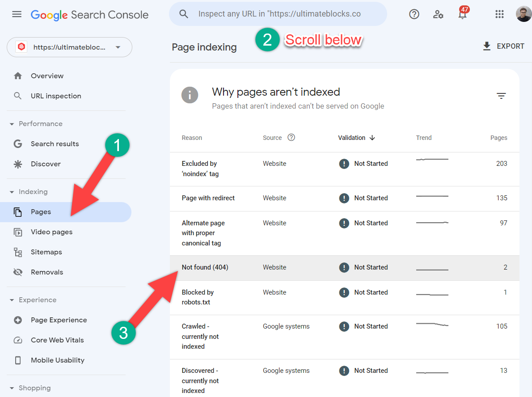Click the ultimateblocks property favicon
The width and height of the screenshot is (532, 397).
[21, 47]
